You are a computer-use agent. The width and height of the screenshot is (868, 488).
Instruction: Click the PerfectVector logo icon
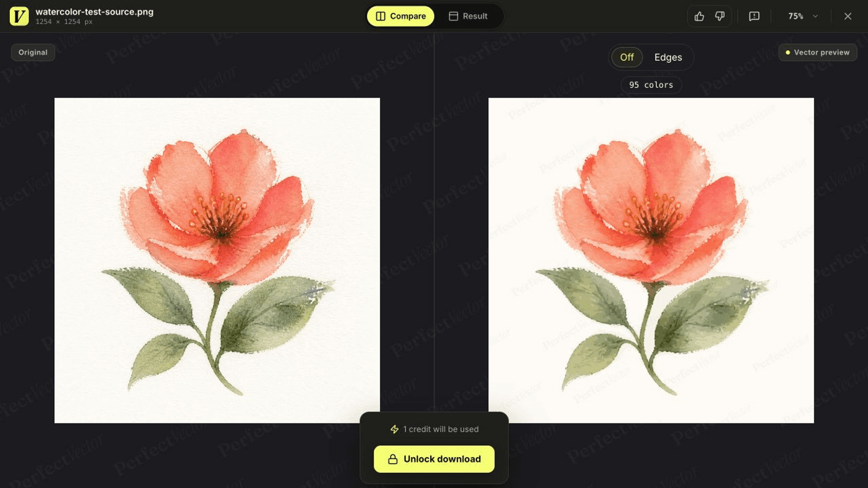19,16
